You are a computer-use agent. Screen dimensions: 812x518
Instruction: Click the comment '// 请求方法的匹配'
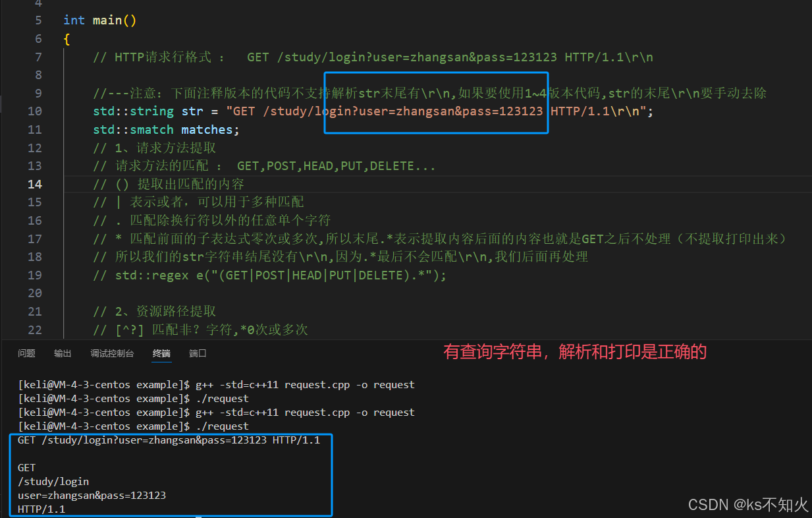pos(264,166)
